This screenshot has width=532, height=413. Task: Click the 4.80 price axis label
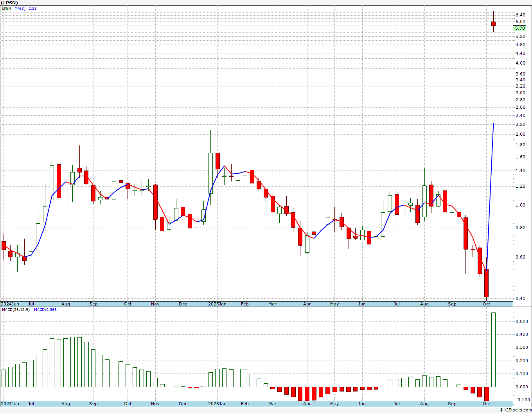click(520, 45)
